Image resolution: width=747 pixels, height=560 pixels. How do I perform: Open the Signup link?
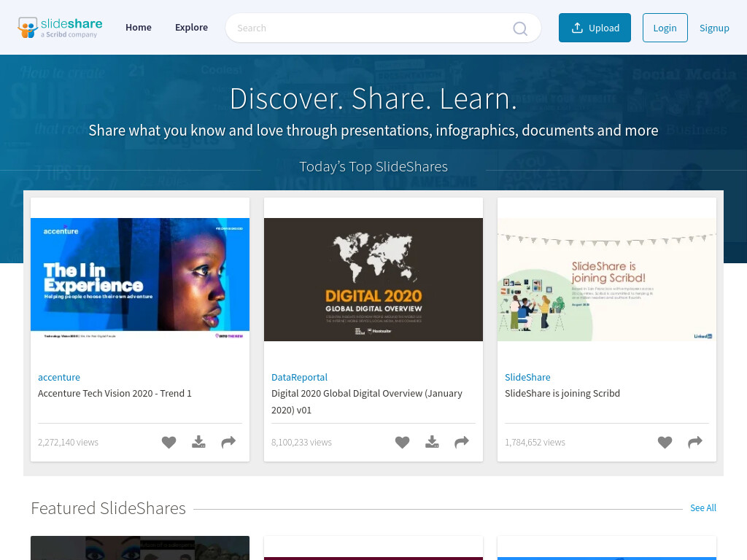click(714, 28)
